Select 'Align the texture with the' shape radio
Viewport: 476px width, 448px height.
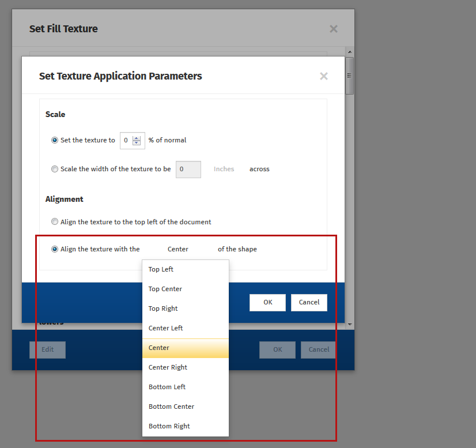(55, 249)
